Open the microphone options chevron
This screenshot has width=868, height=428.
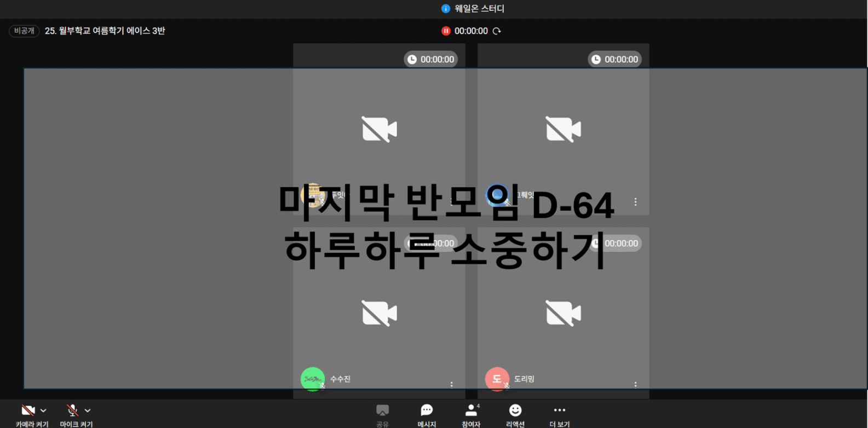[x=88, y=410]
